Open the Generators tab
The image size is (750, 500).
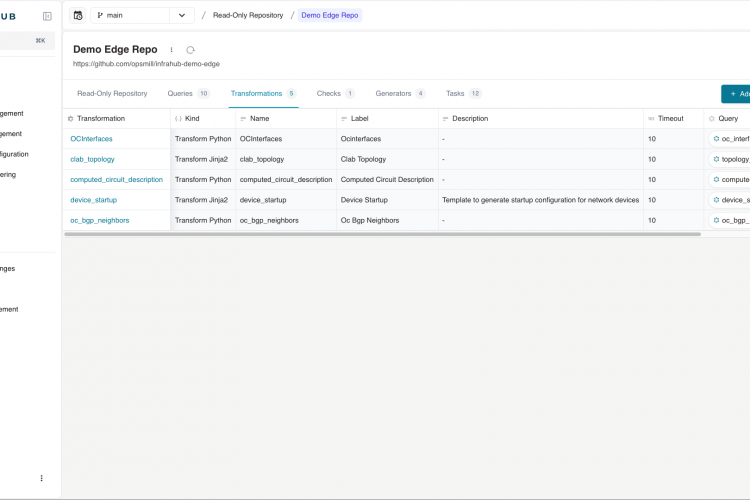pos(400,93)
